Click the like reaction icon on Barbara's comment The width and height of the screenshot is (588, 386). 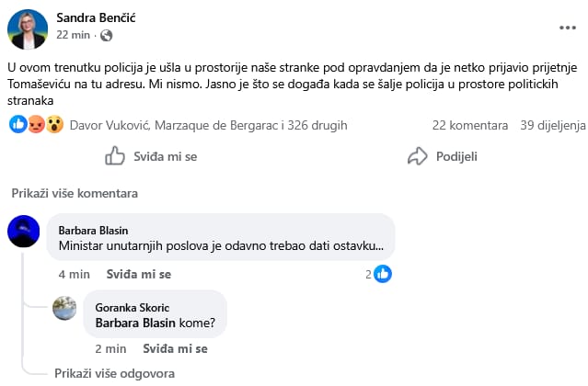383,274
